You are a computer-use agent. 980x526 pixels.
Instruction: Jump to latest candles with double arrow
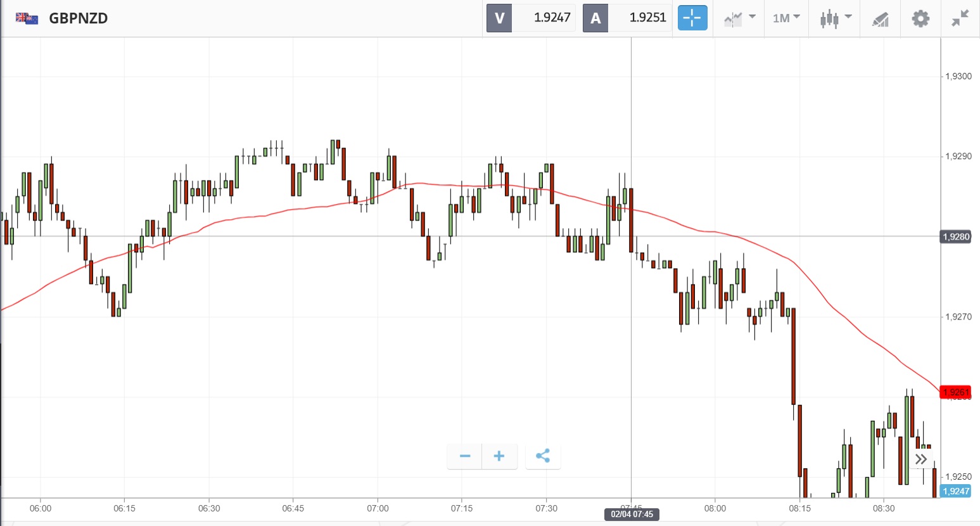(x=921, y=459)
